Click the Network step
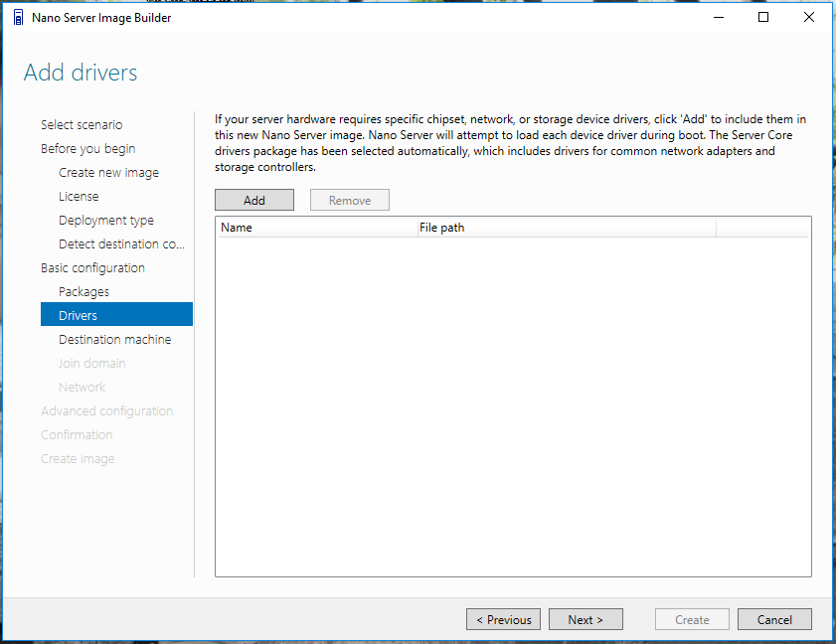 [83, 387]
